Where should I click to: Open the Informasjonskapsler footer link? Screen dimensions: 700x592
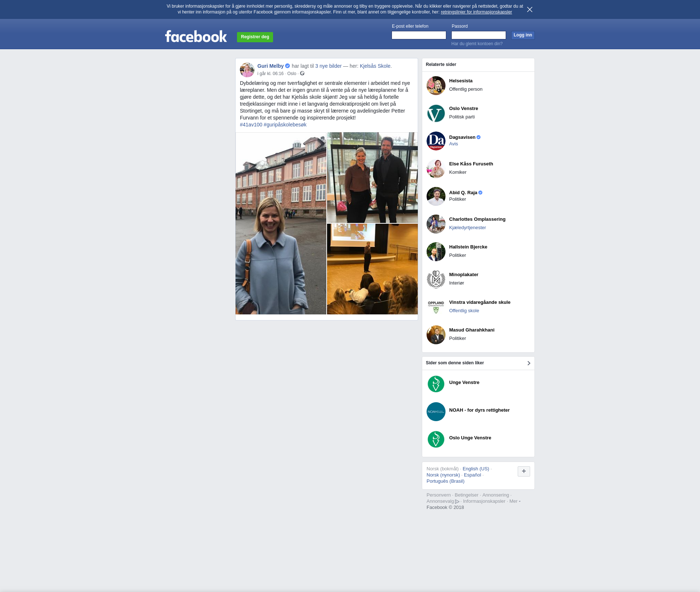point(484,501)
